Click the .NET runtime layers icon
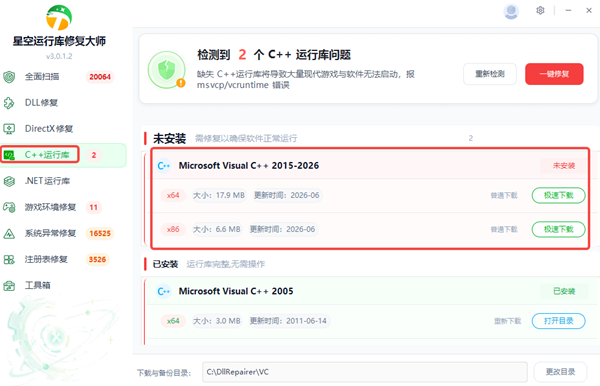Image resolution: width=600 pixels, height=386 pixels. [9, 181]
